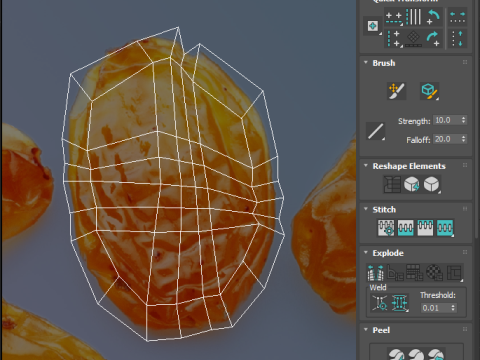This screenshot has height=360, width=480.
Task: Click Align Horizontally to Pivot icon
Action: point(394,18)
